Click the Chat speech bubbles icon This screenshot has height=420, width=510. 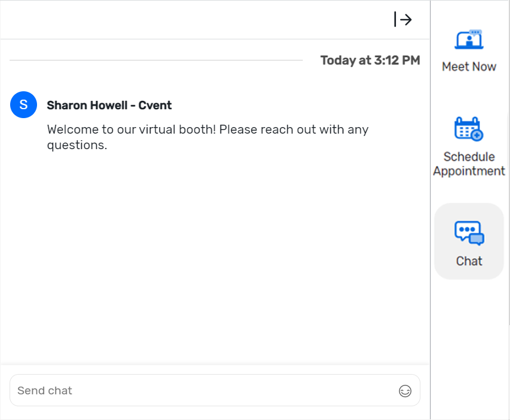(x=469, y=232)
